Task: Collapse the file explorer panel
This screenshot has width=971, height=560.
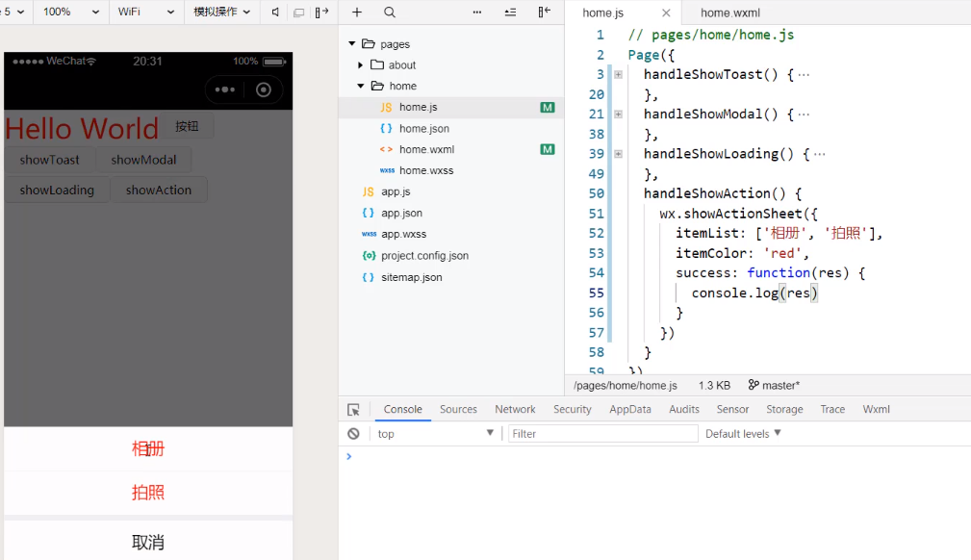Action: 545,12
